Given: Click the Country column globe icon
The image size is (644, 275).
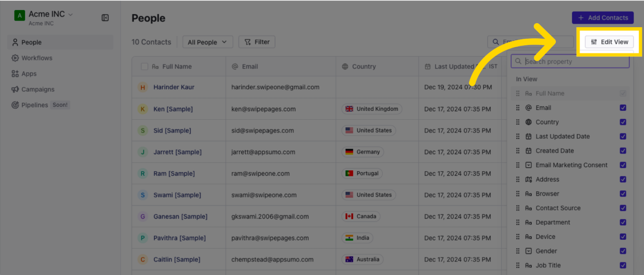Looking at the screenshot, I should pos(345,66).
